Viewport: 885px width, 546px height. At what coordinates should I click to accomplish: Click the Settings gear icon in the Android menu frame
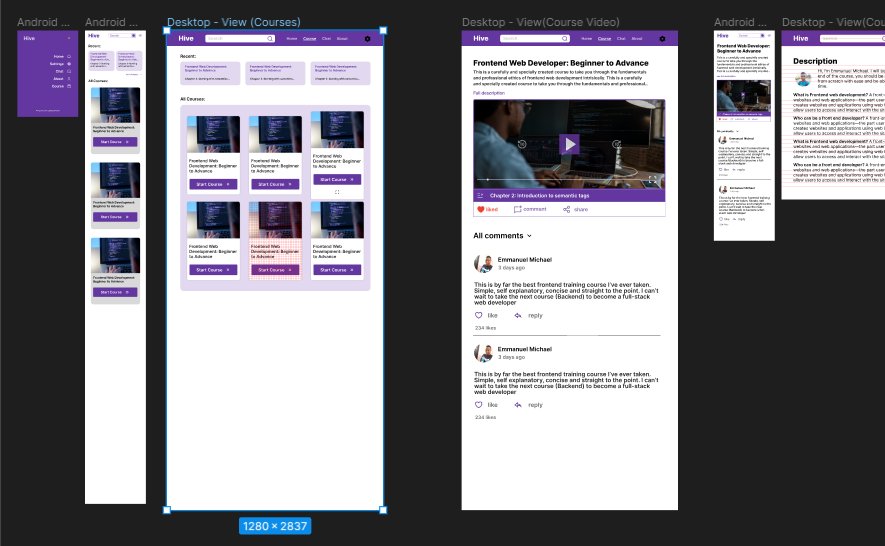69,64
